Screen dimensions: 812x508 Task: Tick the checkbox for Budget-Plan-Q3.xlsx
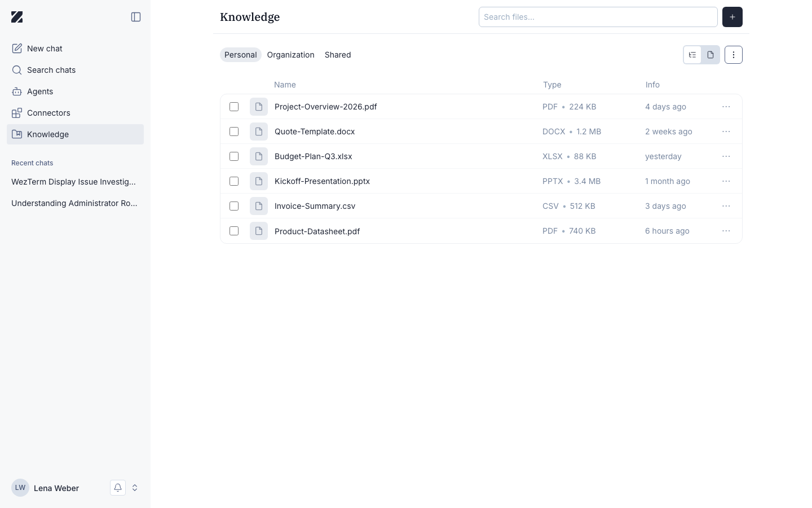tap(234, 156)
